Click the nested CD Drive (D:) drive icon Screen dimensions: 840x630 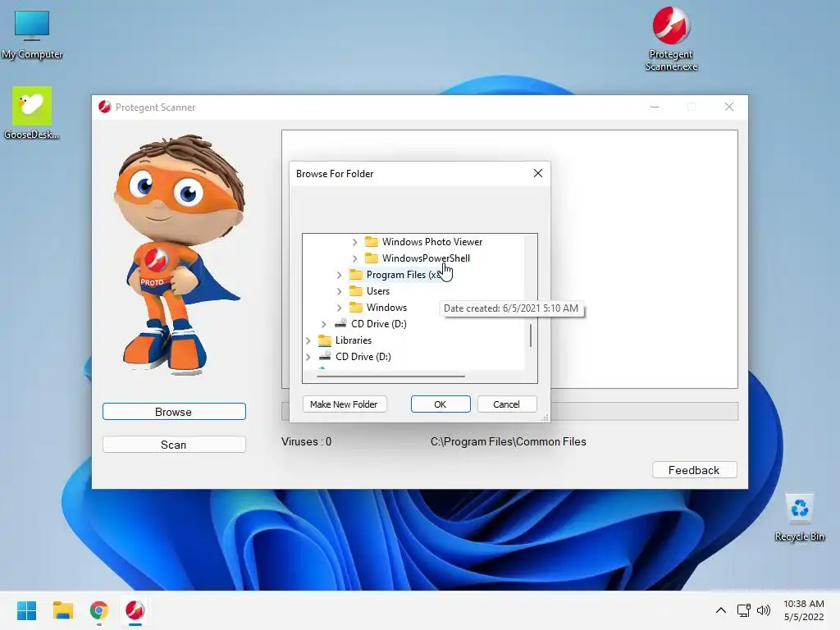click(340, 323)
